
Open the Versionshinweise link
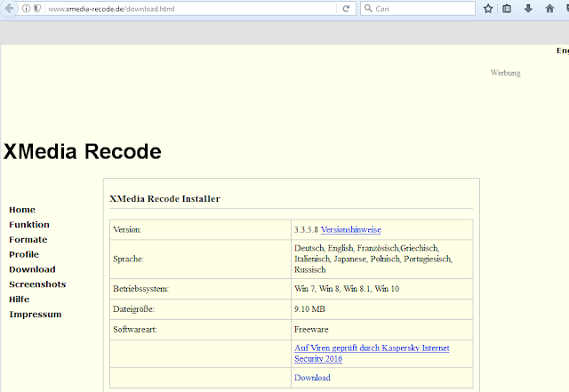351,229
